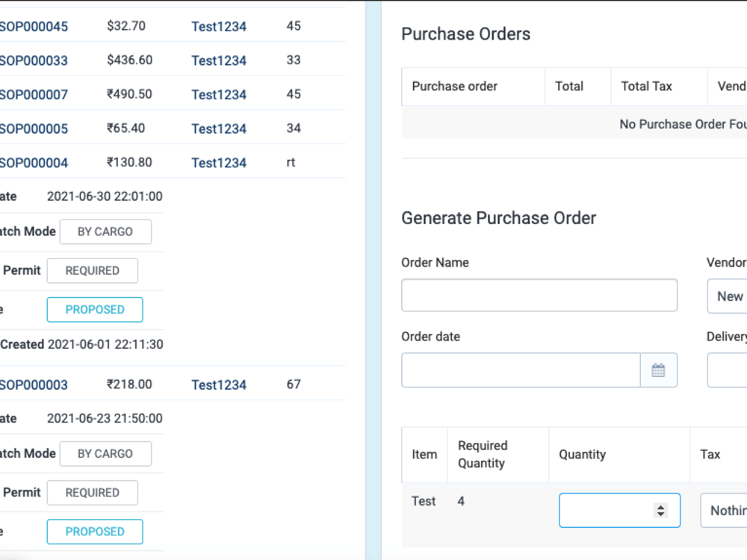The width and height of the screenshot is (747, 560).
Task: Click the Item column header
Action: [x=424, y=454]
